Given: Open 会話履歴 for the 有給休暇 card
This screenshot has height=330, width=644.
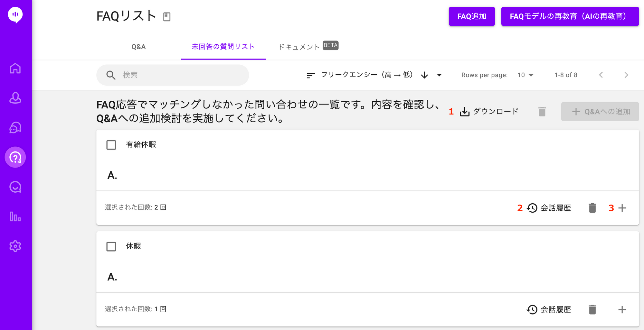Looking at the screenshot, I should point(549,208).
